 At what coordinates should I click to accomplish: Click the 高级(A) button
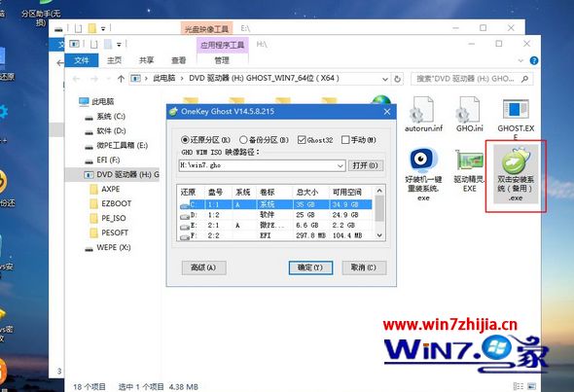203,267
